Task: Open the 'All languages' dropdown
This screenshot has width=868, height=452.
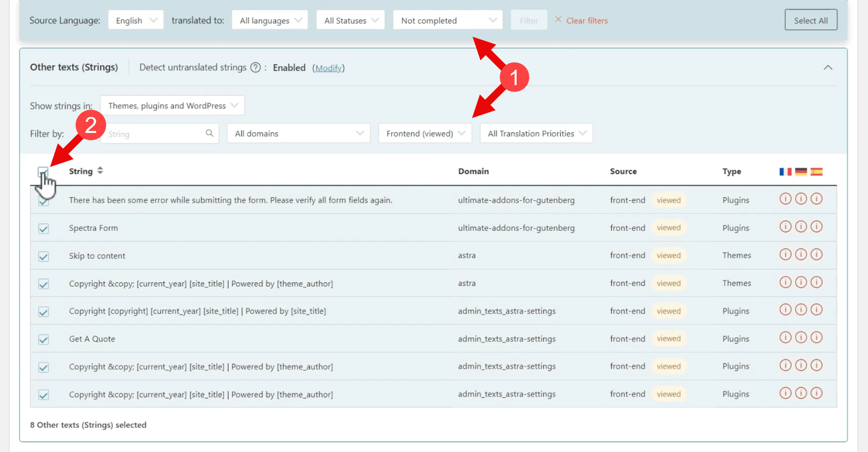Action: coord(270,20)
